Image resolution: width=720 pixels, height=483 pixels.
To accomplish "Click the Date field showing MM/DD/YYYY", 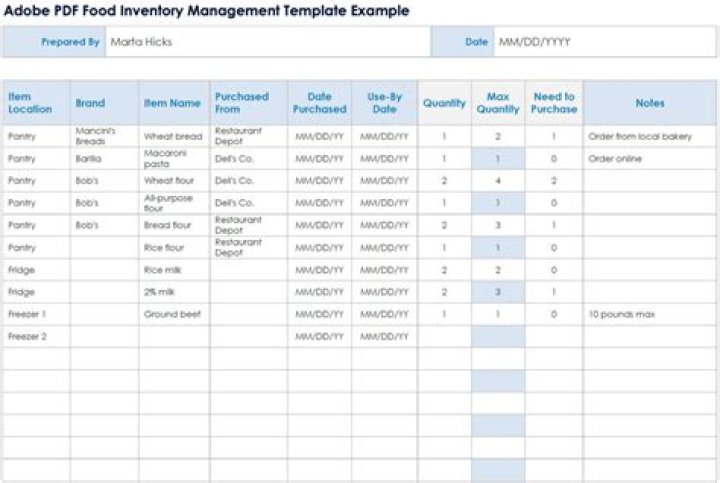I will (x=604, y=42).
